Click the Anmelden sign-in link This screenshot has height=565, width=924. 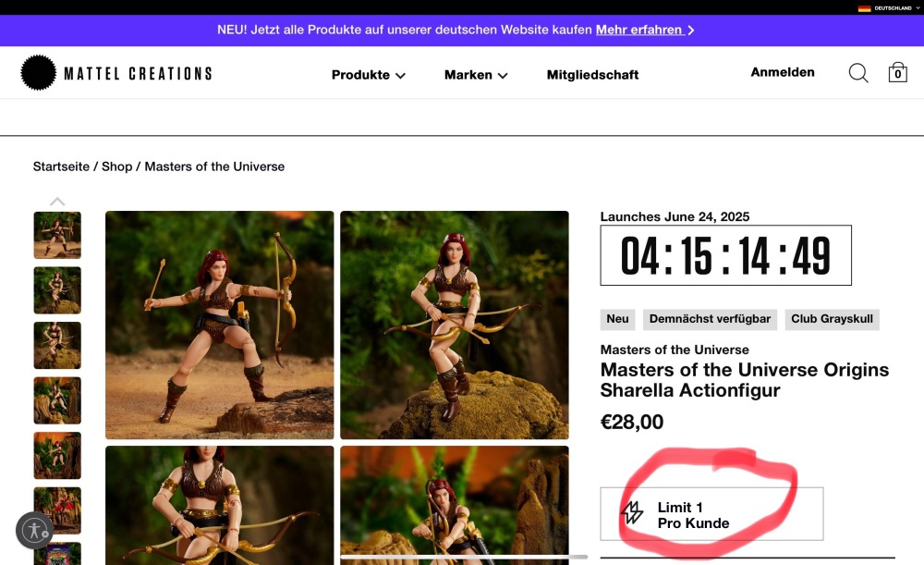(x=783, y=72)
